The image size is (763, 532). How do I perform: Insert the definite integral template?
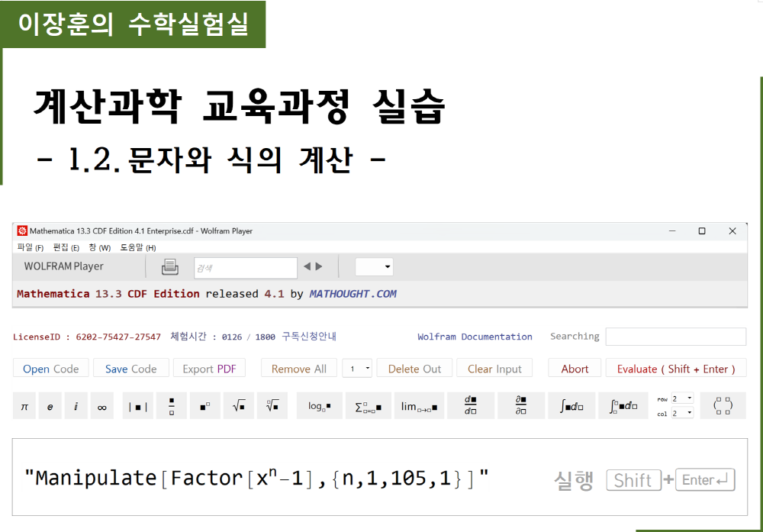(623, 406)
